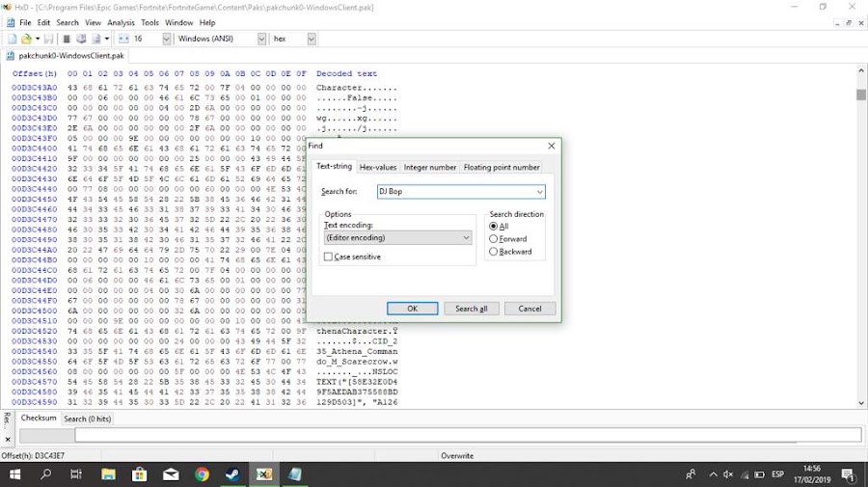Click the Open disk toolbar icon
Screen dimensions: 868x487
[81, 39]
